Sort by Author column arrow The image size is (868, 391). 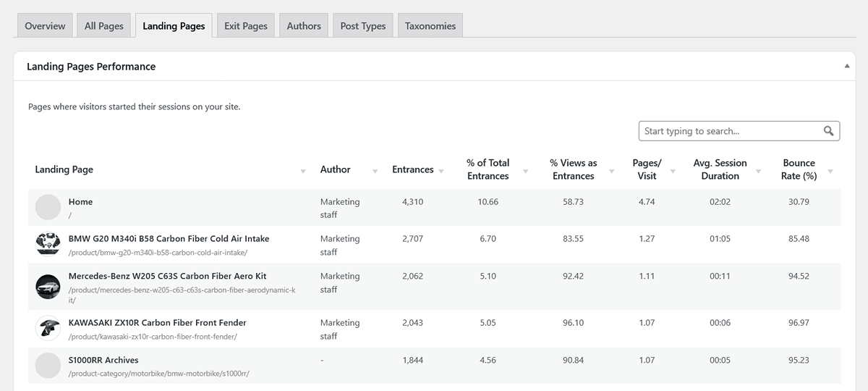pos(375,172)
